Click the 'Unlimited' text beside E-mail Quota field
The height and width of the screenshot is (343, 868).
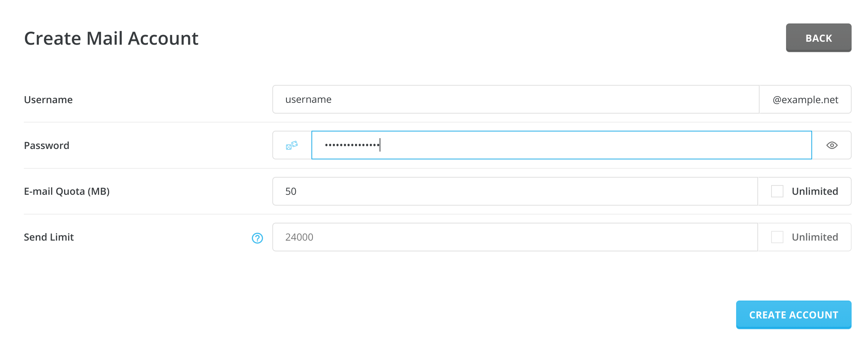815,191
